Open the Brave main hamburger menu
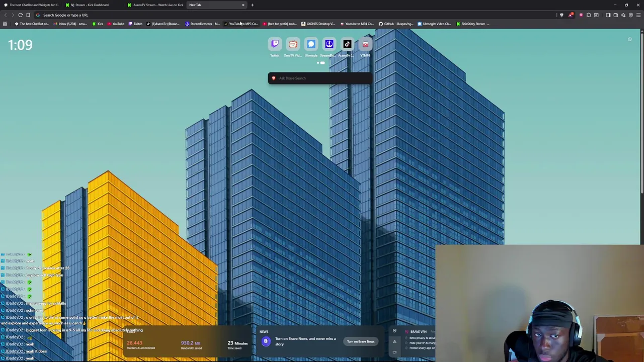This screenshot has height=362, width=644. click(x=638, y=15)
